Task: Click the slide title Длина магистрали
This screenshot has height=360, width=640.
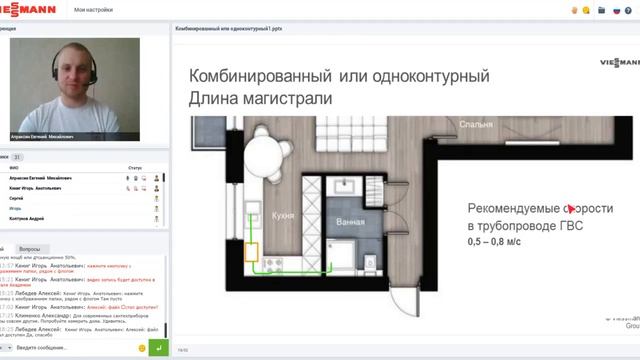Action: [260, 98]
